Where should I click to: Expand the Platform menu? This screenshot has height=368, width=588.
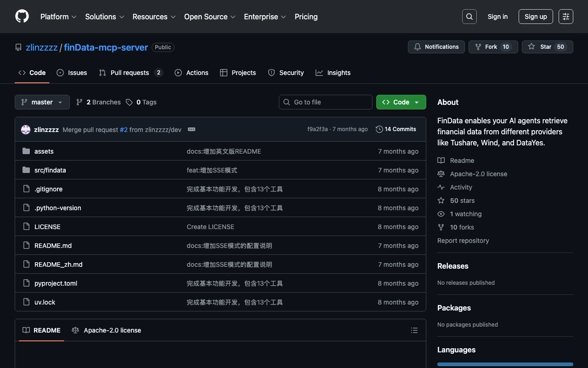[x=58, y=17]
